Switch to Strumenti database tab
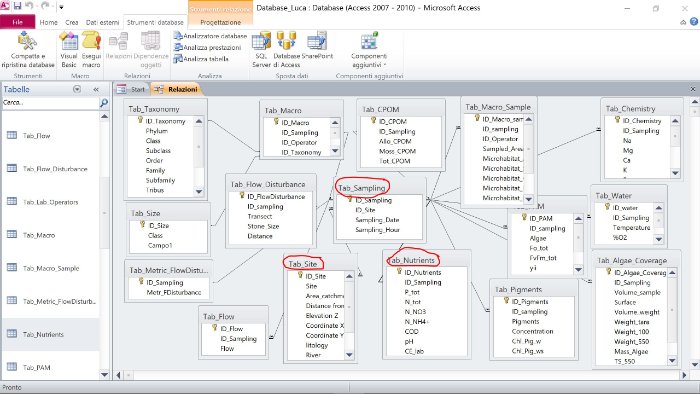This screenshot has width=700, height=394. tap(155, 22)
